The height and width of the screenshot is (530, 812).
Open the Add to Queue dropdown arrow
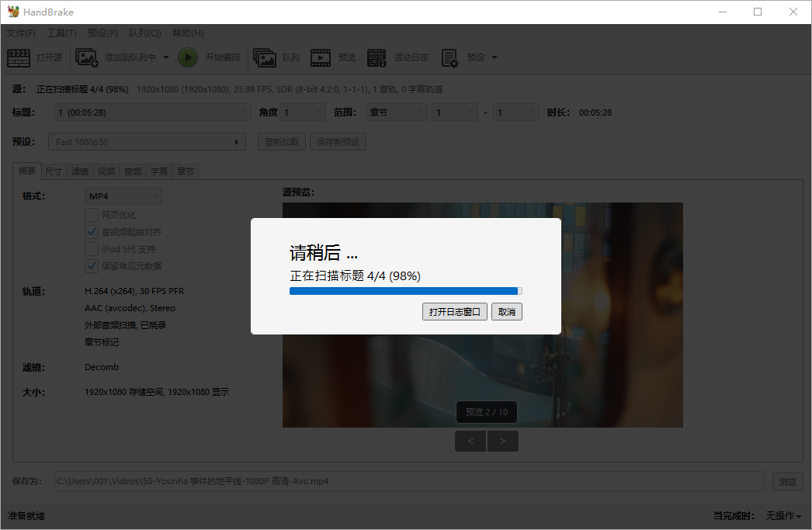[x=165, y=57]
